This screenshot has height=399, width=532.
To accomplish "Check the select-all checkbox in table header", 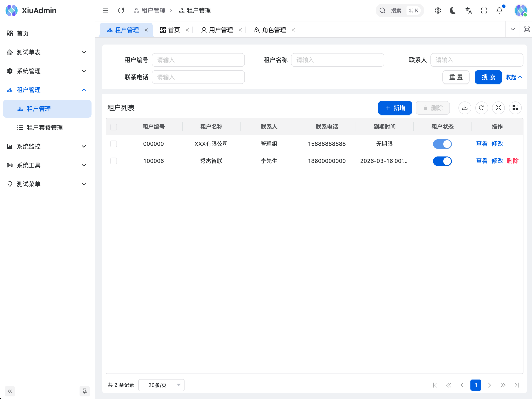I will (114, 127).
